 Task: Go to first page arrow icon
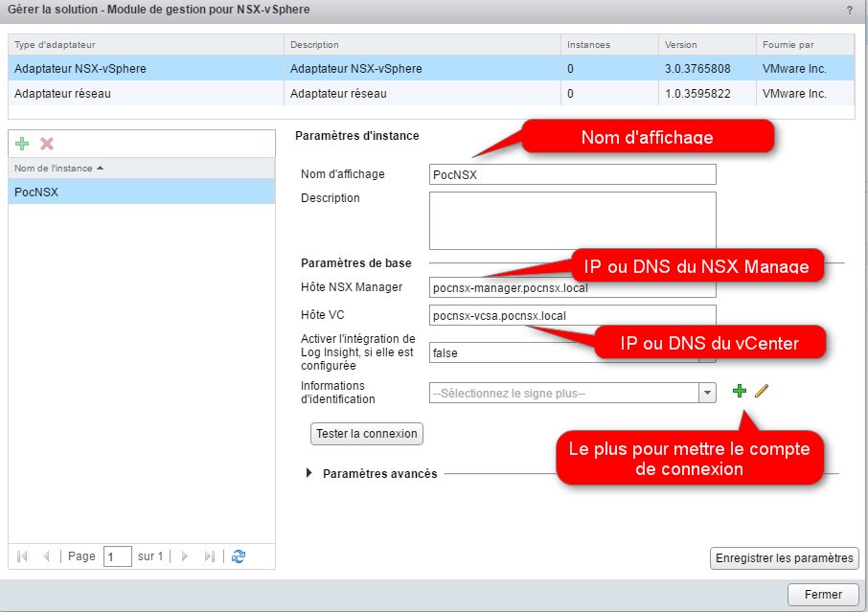(22, 555)
